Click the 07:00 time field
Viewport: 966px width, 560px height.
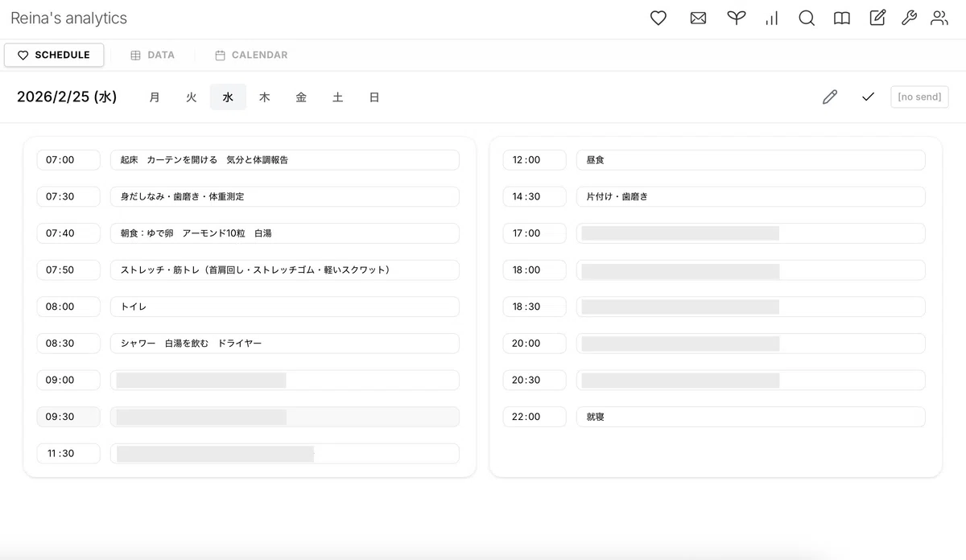tap(68, 160)
